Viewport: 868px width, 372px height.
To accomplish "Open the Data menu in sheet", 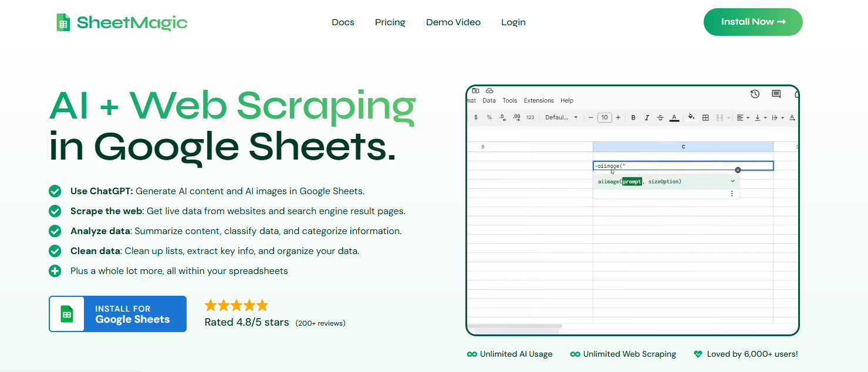I will [x=489, y=101].
